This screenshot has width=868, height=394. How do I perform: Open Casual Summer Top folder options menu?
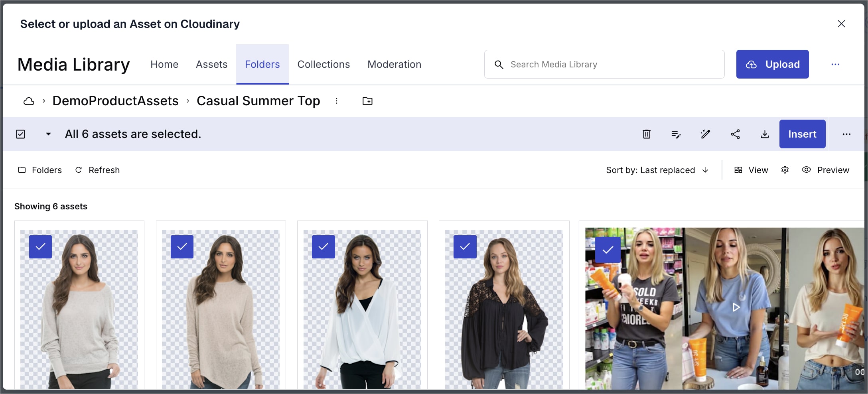click(337, 101)
